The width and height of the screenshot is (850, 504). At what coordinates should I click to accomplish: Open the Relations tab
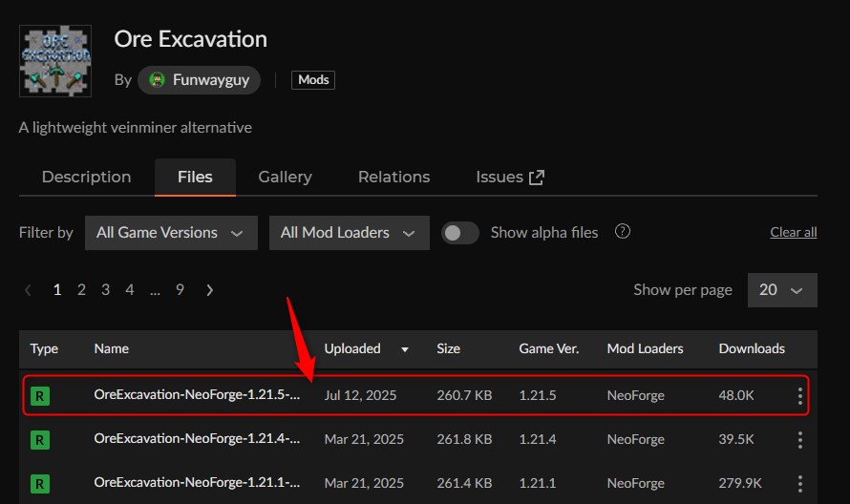point(394,177)
